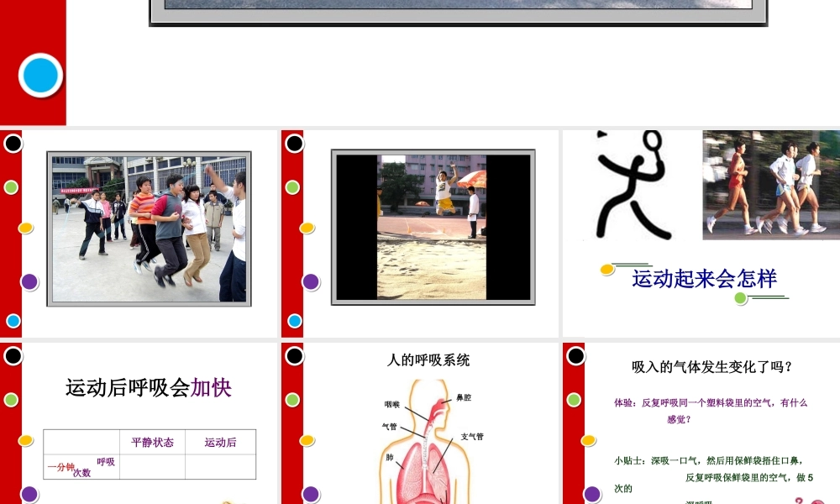Toggle the yellow dot beside the 运动起来会怎样 heading

(x=605, y=270)
